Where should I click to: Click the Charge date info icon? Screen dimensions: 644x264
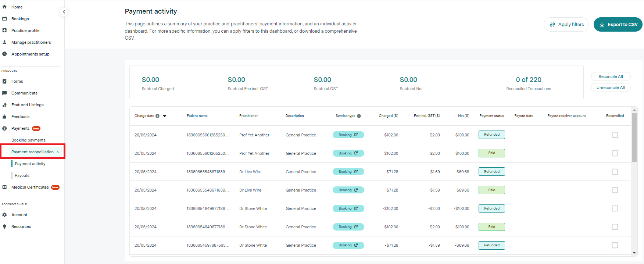coord(157,116)
